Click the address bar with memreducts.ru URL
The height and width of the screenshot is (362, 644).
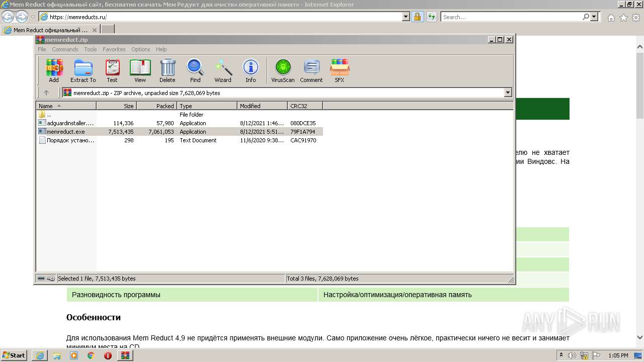point(221,17)
